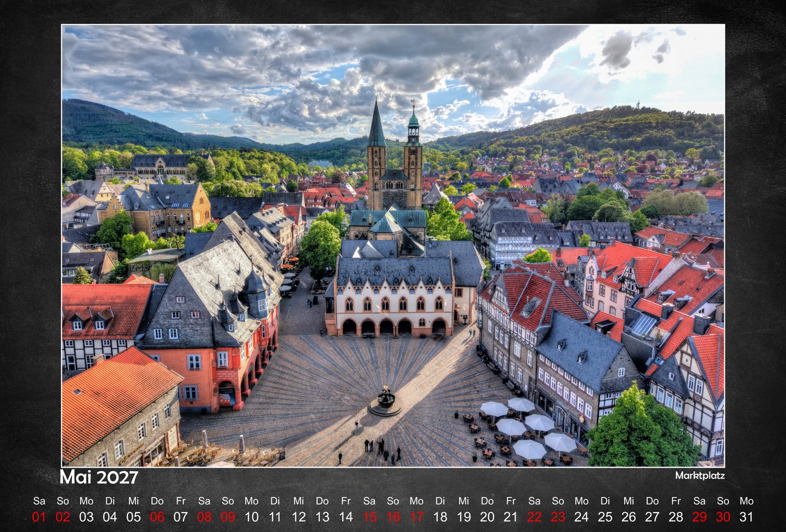Click the Mai 2027 month title

coord(99,477)
